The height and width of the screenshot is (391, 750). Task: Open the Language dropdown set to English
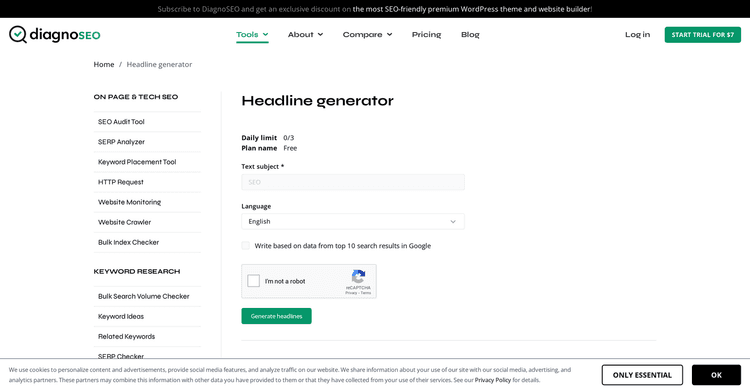click(353, 222)
